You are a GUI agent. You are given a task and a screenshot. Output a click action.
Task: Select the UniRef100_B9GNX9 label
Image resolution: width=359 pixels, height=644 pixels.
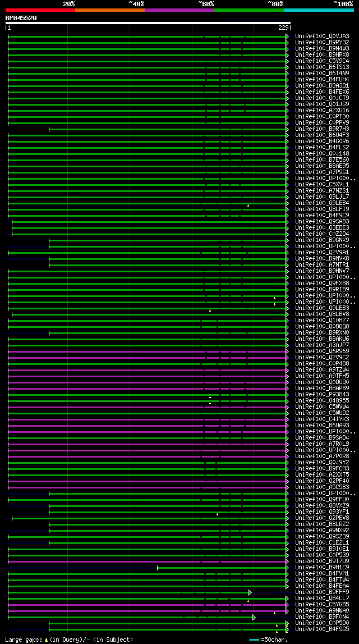pyautogui.click(x=322, y=240)
